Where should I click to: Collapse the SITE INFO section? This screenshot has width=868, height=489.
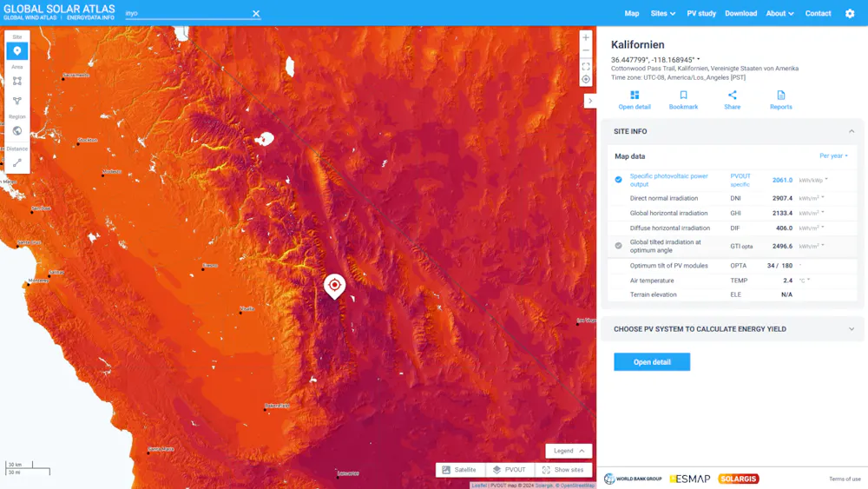[852, 131]
